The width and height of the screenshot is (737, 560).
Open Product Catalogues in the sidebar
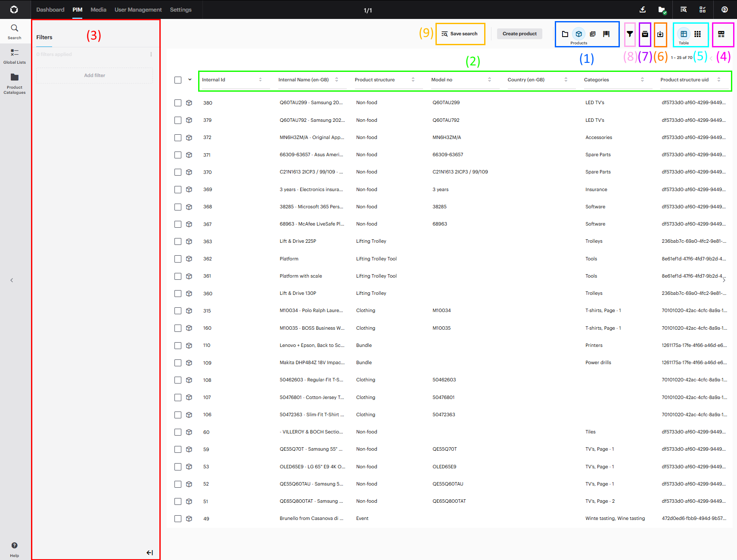15,83
